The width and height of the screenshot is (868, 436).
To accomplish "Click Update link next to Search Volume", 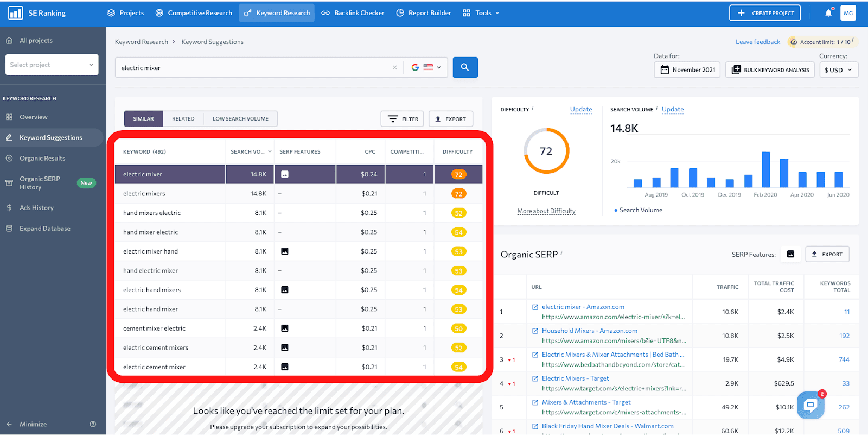I will (673, 109).
